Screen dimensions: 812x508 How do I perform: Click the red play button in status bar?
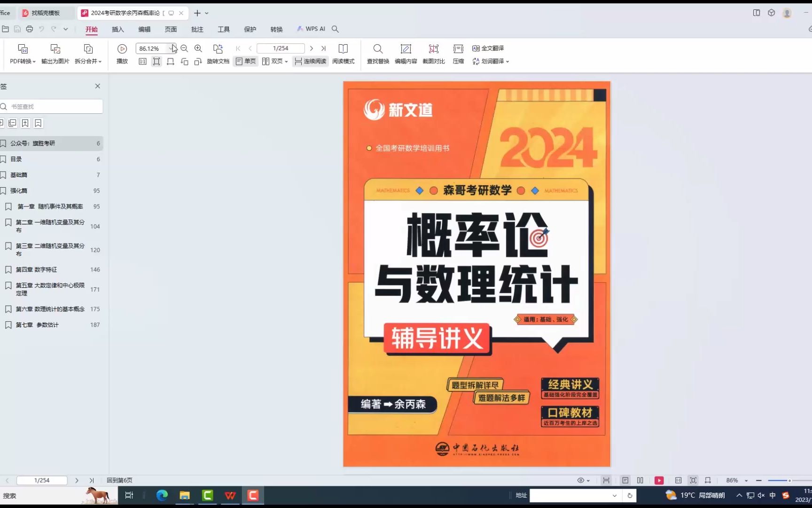[659, 480]
